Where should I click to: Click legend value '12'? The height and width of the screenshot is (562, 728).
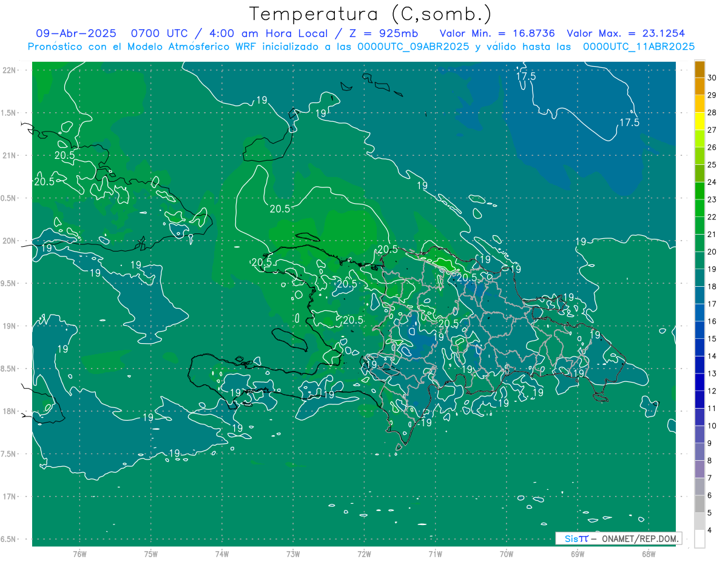click(712, 391)
